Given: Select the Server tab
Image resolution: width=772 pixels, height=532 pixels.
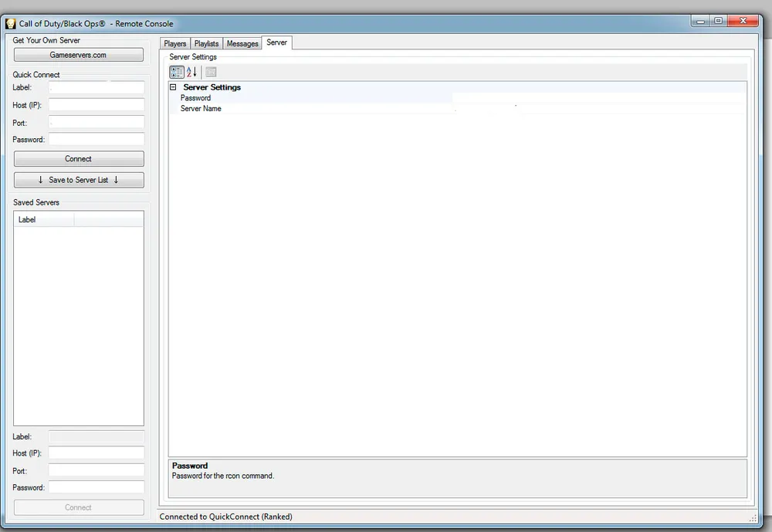Looking at the screenshot, I should 276,42.
